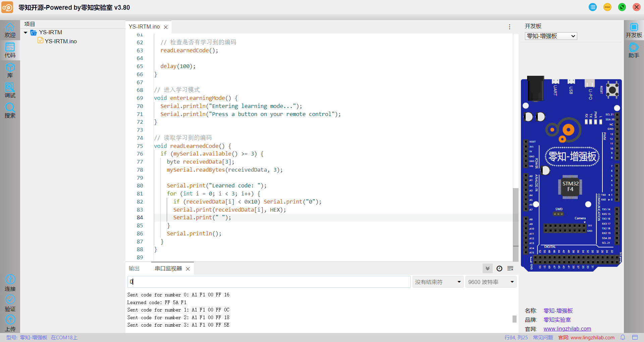Click the 零知-增强板 name link

pyautogui.click(x=558, y=311)
